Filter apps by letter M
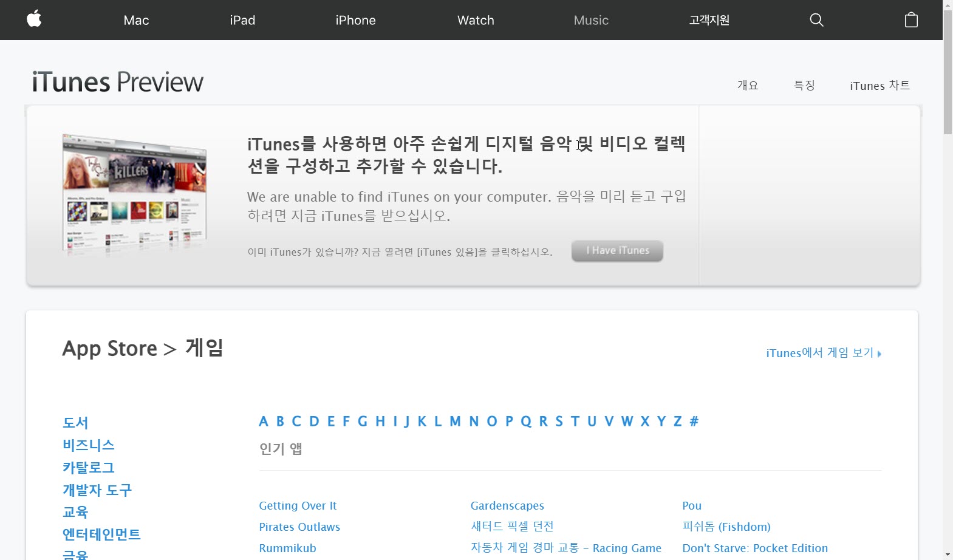Screen dimensions: 953x560 [455, 422]
